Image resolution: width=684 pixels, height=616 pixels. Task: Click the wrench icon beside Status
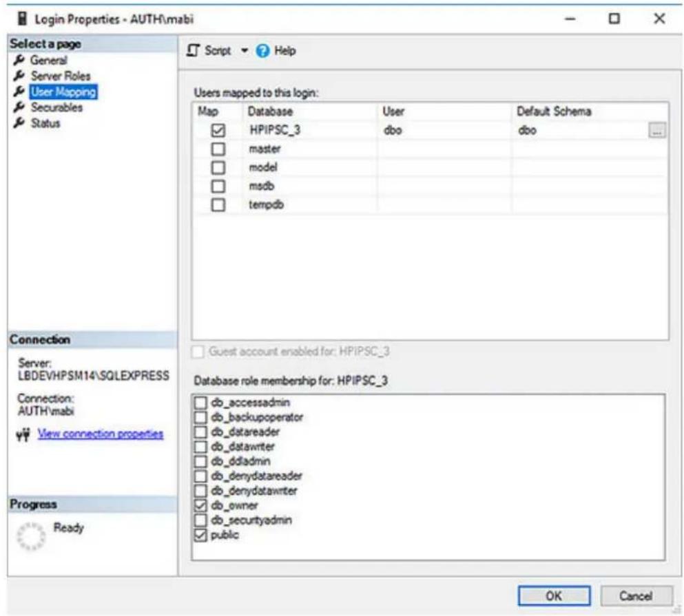[19, 123]
